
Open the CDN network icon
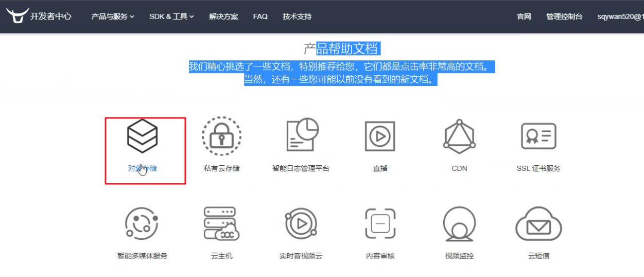coord(459,136)
